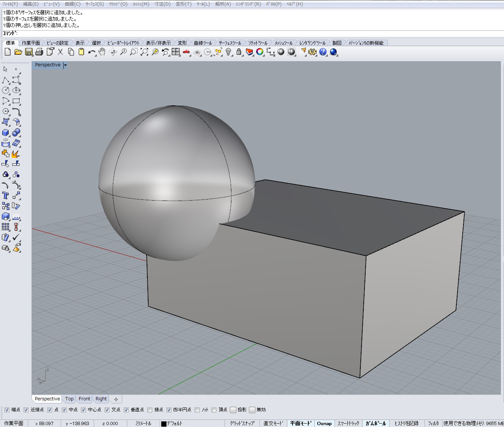Image resolution: width=504 pixels, height=427 pixels.
Task: Toggle the 垂直点 osnap checkbox
Action: pyautogui.click(x=126, y=410)
